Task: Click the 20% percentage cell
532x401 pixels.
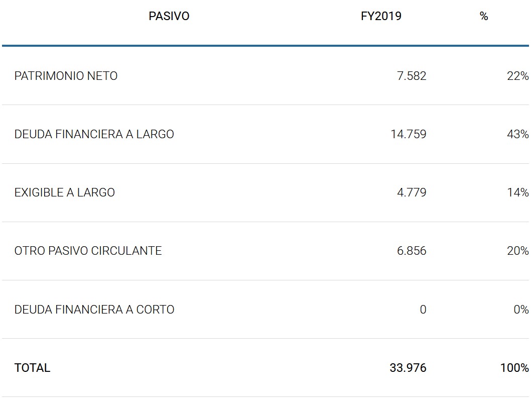Action: 517,251
